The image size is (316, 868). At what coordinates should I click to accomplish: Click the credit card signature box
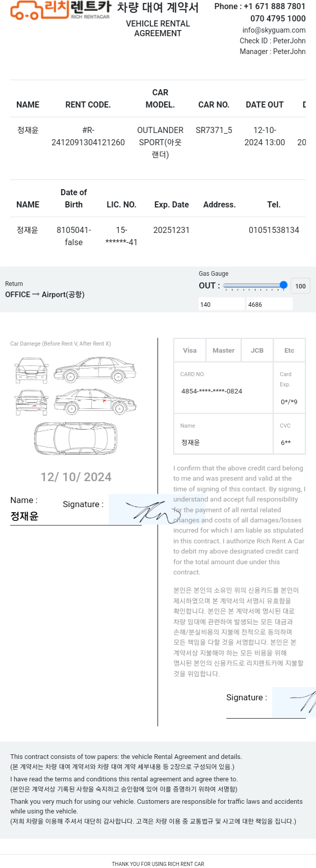(x=294, y=702)
